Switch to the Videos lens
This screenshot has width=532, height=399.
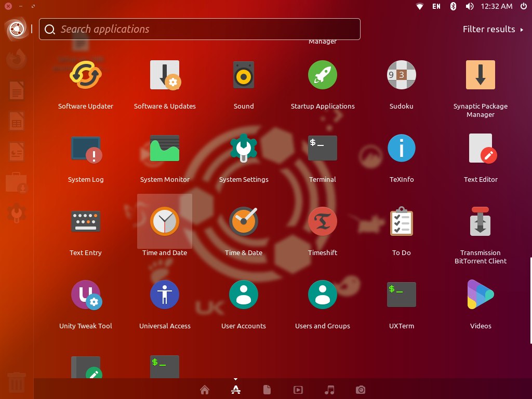[298, 390]
